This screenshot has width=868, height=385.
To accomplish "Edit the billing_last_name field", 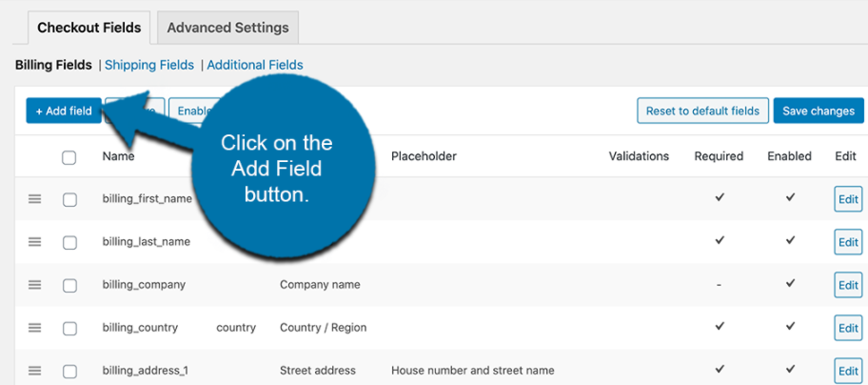I will [x=847, y=242].
